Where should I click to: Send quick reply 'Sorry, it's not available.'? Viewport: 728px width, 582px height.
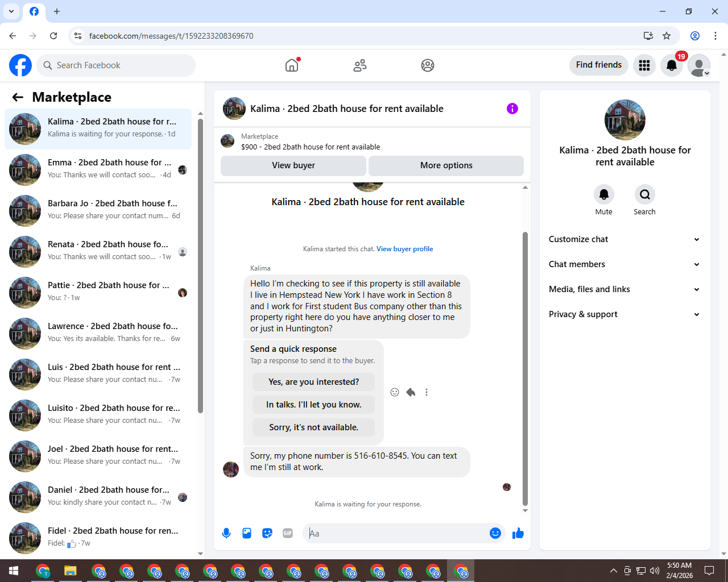click(x=314, y=427)
